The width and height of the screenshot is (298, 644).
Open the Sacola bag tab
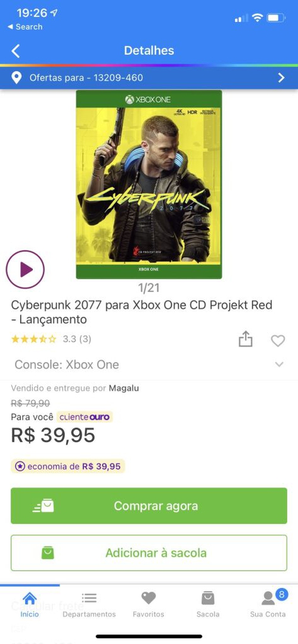[x=208, y=604]
